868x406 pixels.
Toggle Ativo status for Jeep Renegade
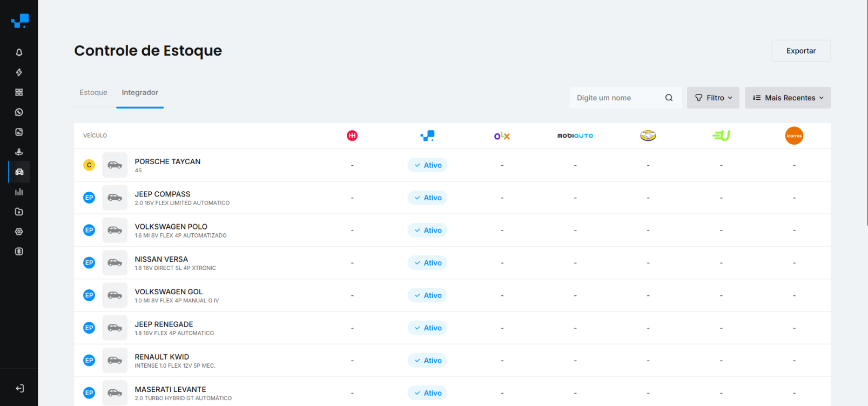click(427, 328)
